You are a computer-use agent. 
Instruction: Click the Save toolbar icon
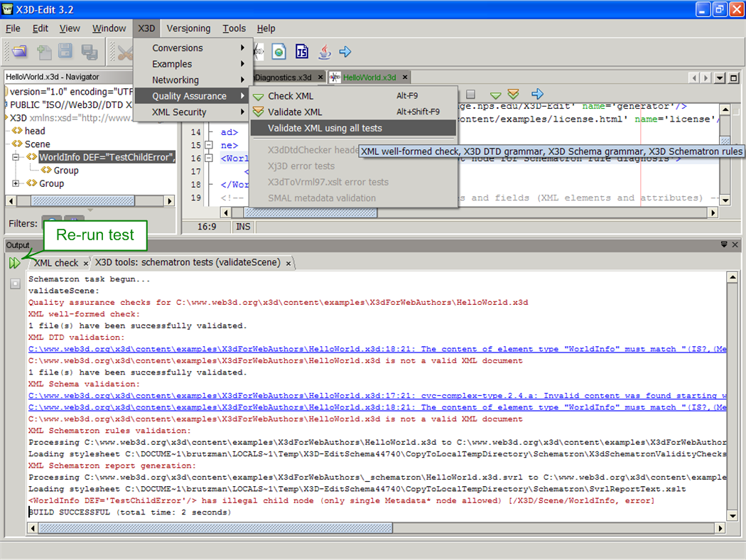(65, 51)
